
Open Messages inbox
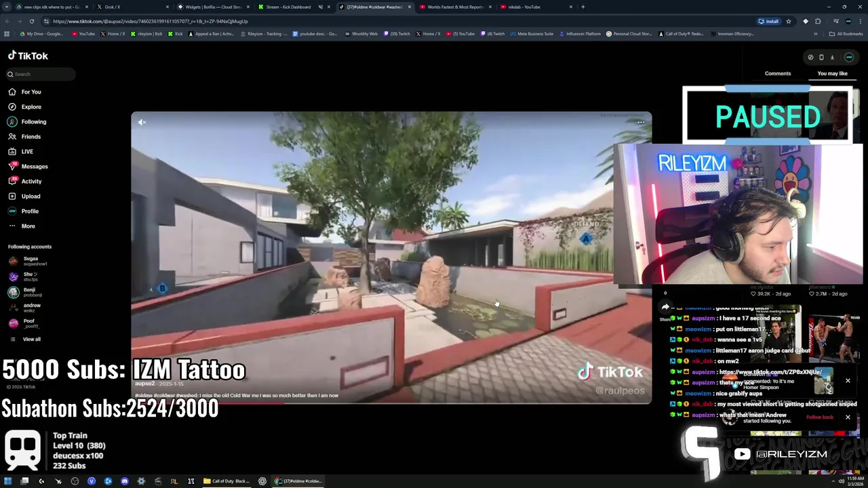(x=35, y=166)
